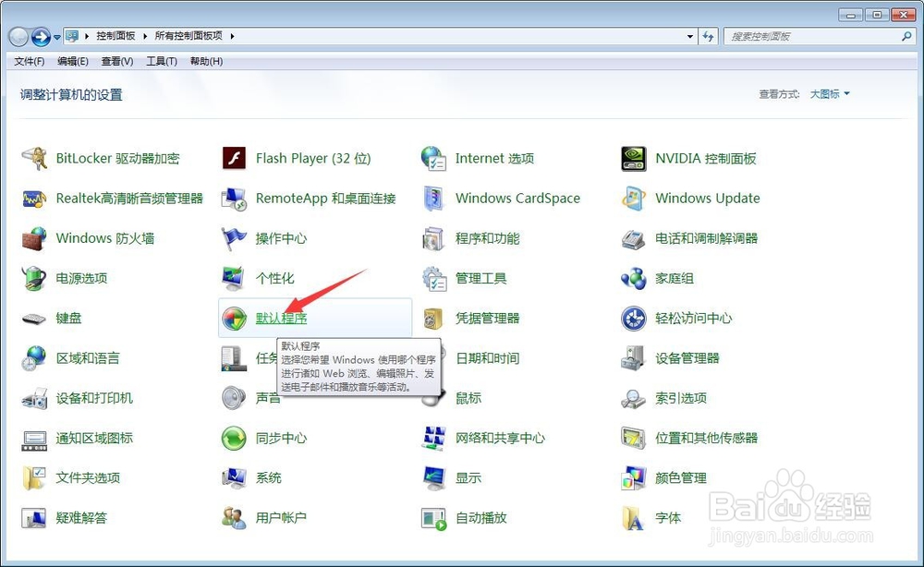Click the blue Forward navigation button
924x567 pixels.
click(x=41, y=37)
